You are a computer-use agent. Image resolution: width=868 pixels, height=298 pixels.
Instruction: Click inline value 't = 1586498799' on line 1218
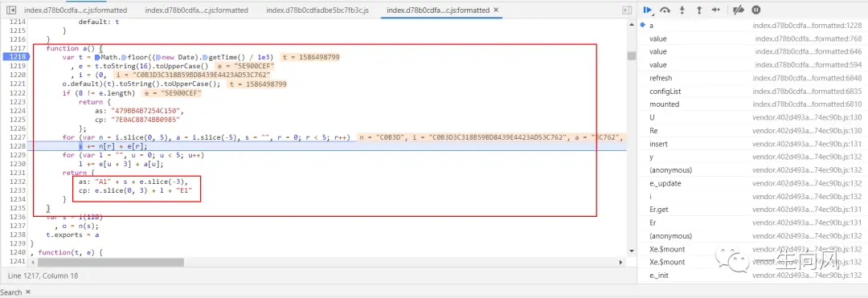pos(310,57)
